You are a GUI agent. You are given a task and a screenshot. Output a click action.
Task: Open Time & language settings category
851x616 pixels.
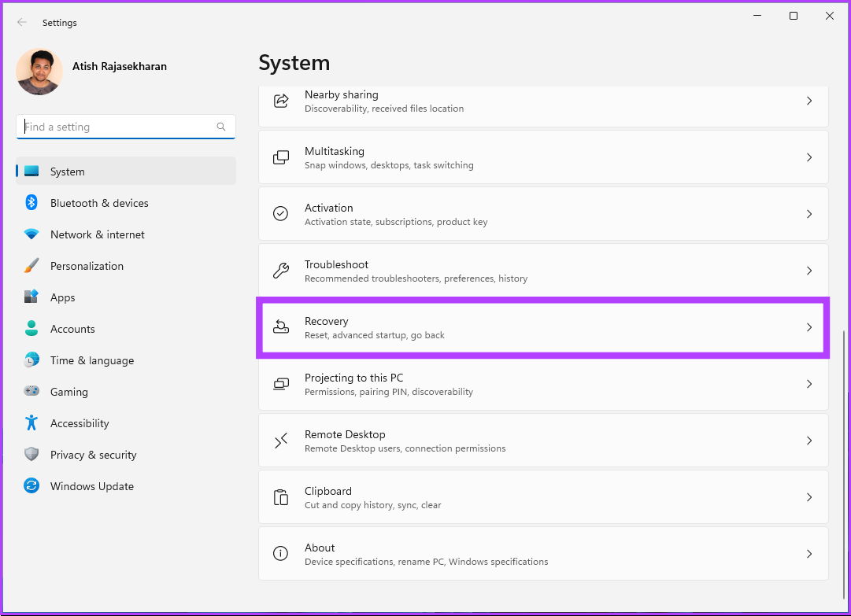click(x=91, y=360)
